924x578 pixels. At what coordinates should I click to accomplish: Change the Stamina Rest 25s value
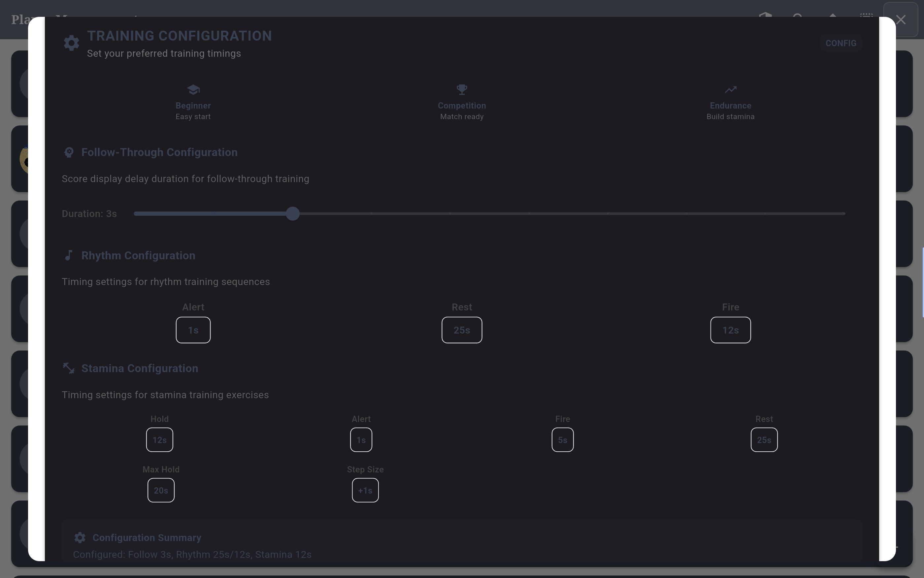(x=764, y=440)
